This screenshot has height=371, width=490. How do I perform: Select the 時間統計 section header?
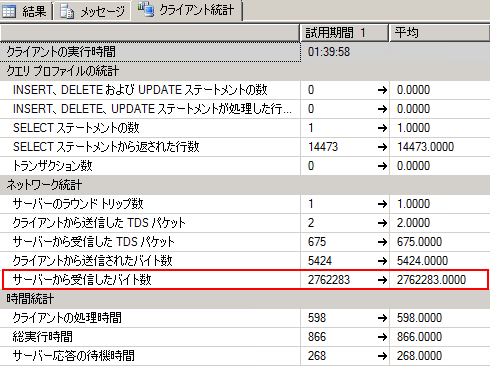click(30, 299)
